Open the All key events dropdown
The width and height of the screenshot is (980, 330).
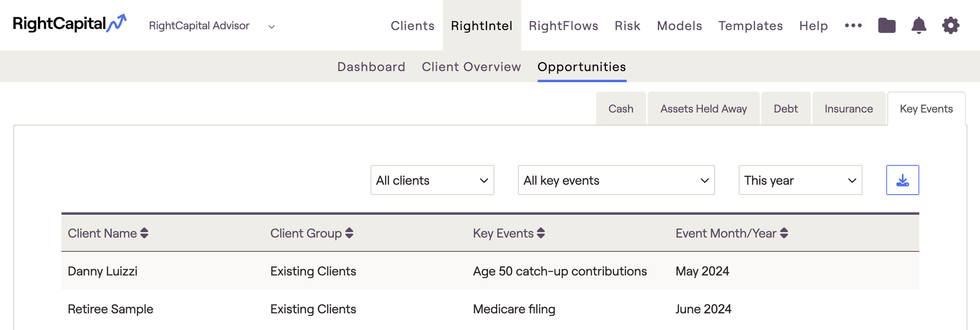(616, 180)
